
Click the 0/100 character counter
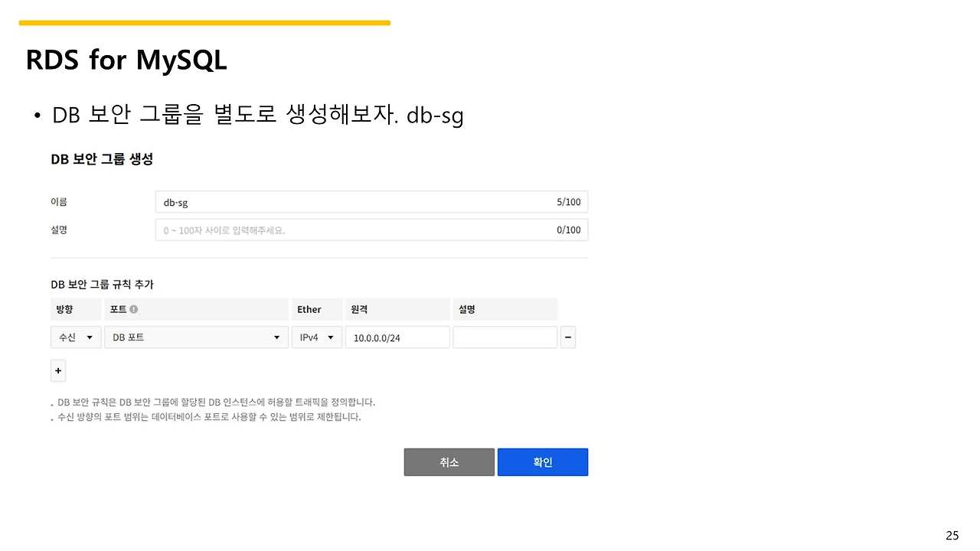(x=568, y=230)
